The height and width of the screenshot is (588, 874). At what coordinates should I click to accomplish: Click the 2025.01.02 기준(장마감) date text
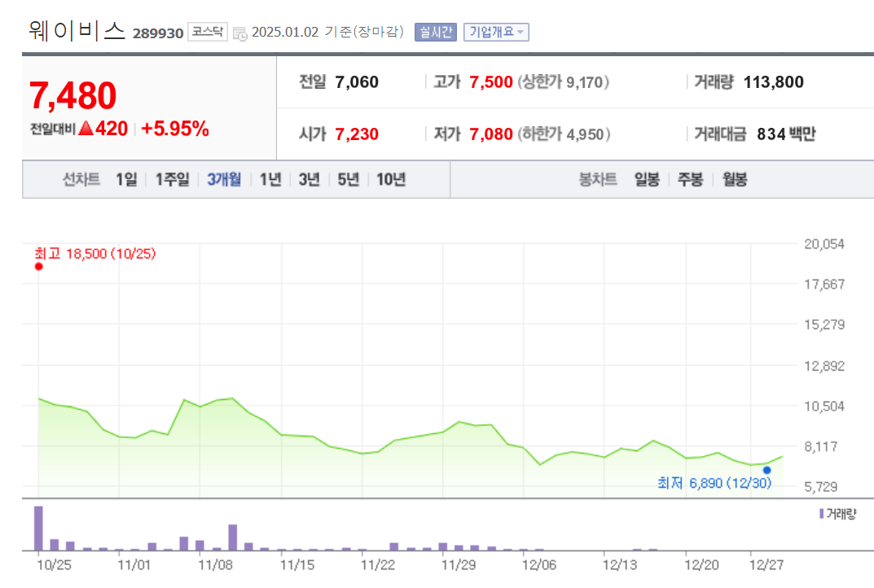click(x=327, y=32)
